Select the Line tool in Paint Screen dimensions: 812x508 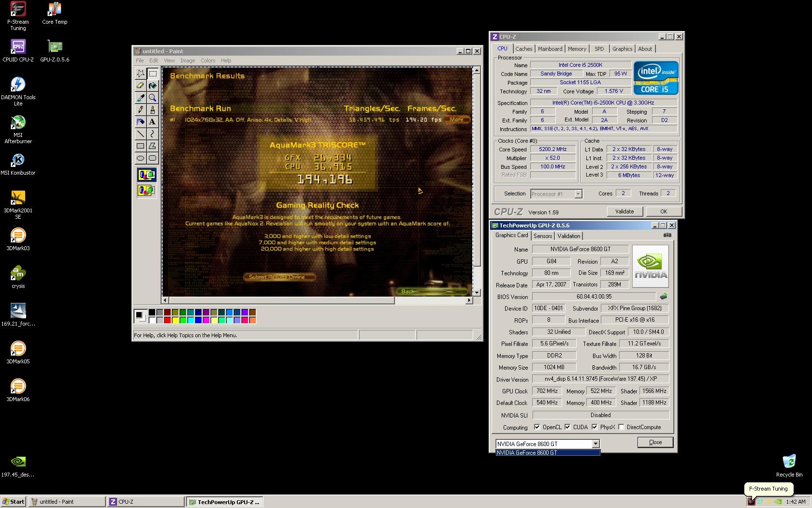[x=140, y=134]
